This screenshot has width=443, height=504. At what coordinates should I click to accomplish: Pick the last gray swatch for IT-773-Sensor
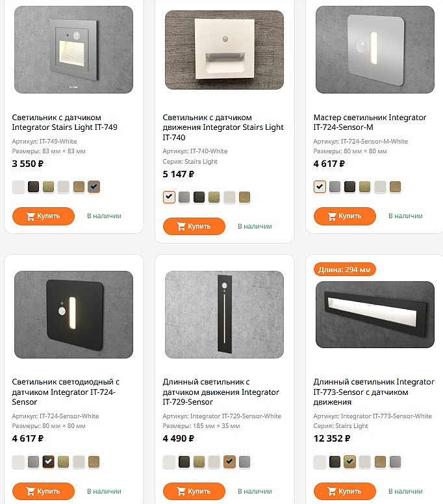pos(395,462)
